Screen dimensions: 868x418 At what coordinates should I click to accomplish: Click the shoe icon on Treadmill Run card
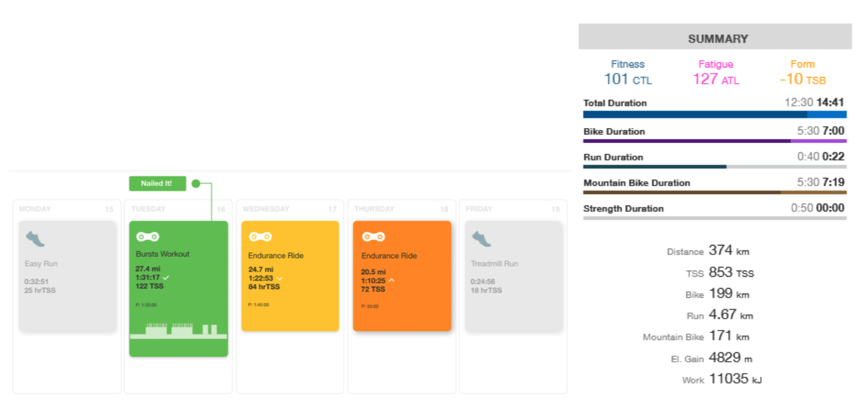click(x=481, y=238)
